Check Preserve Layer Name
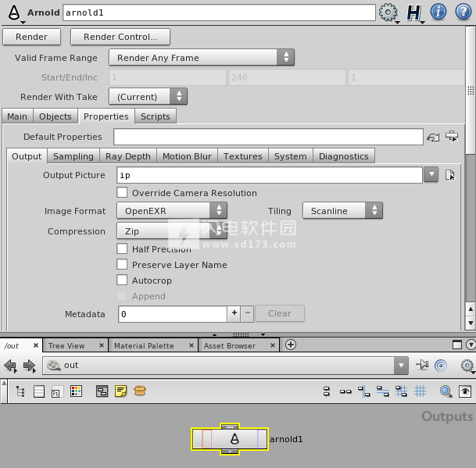 (122, 264)
